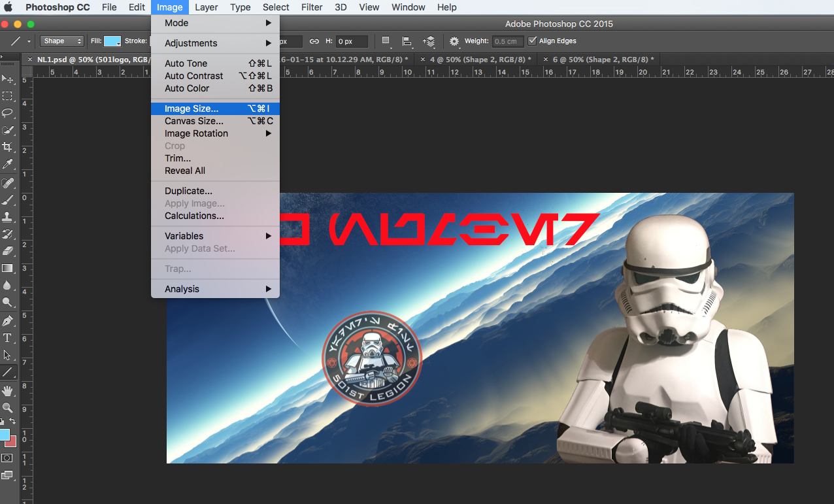Select the Move tool

[x=8, y=79]
